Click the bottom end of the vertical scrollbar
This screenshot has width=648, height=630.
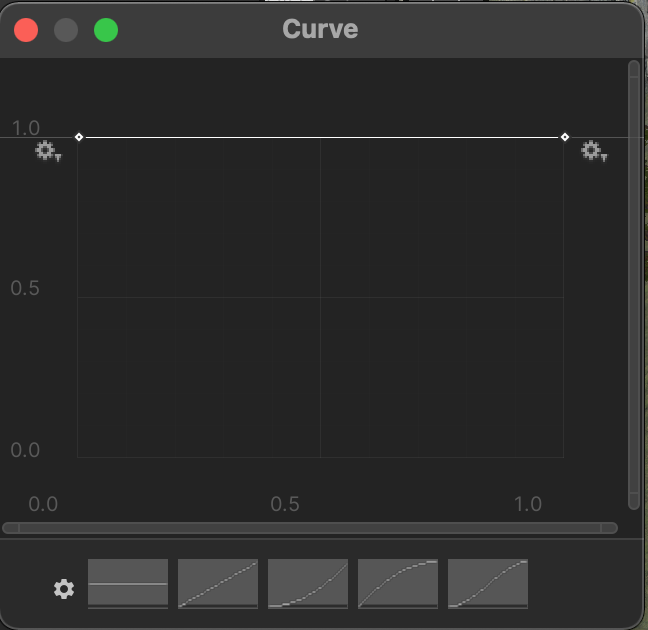pyautogui.click(x=633, y=501)
